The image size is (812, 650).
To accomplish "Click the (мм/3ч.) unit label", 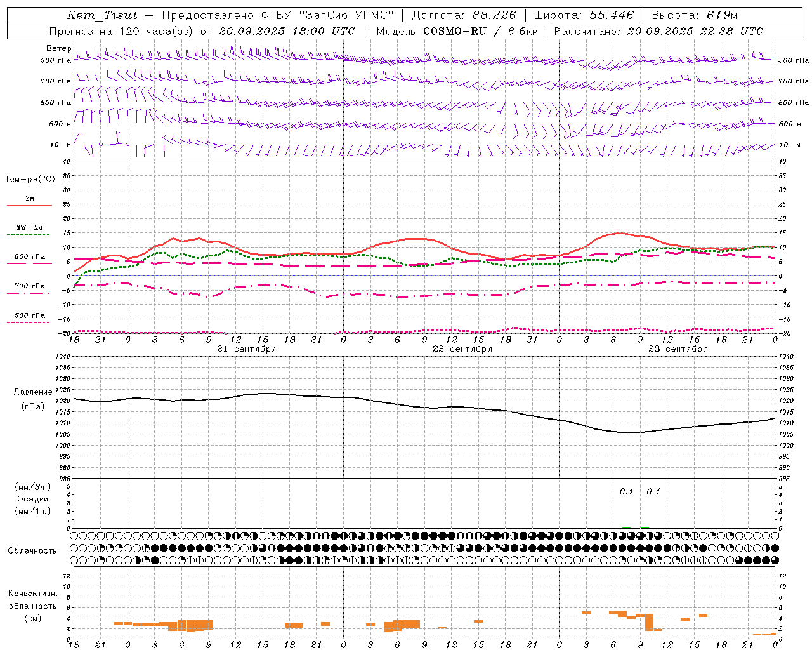I will tap(33, 487).
